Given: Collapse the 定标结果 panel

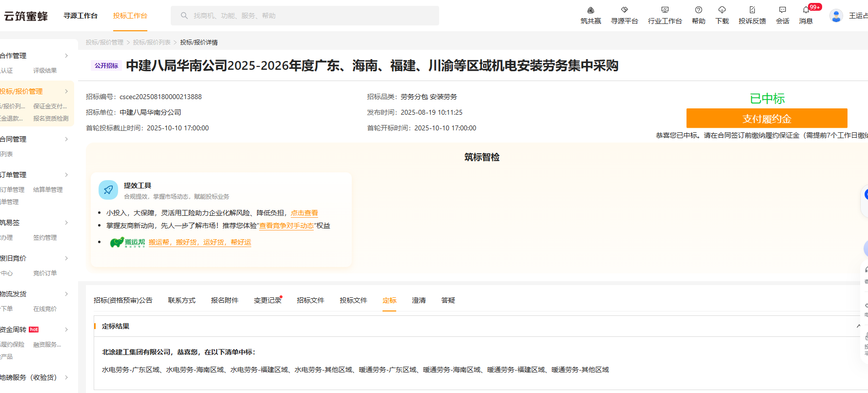Looking at the screenshot, I should coord(858,326).
